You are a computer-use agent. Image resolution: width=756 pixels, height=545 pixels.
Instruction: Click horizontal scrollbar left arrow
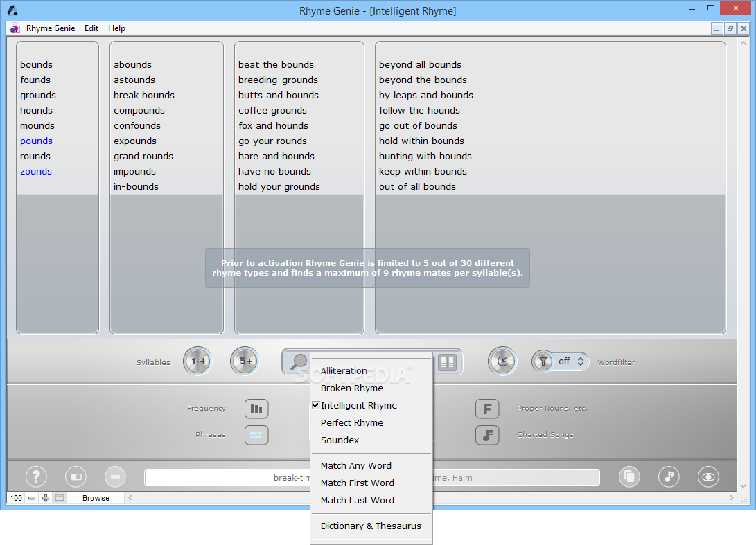tap(130, 498)
